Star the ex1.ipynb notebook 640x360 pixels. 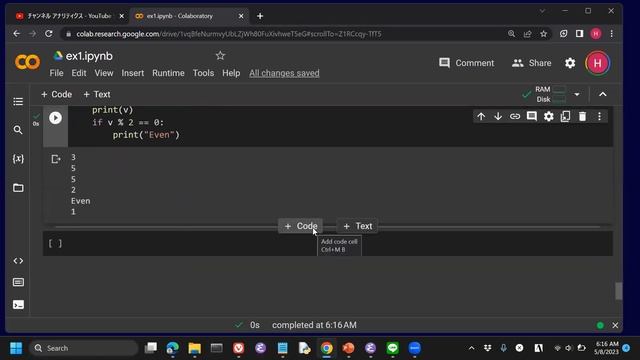pos(220,56)
